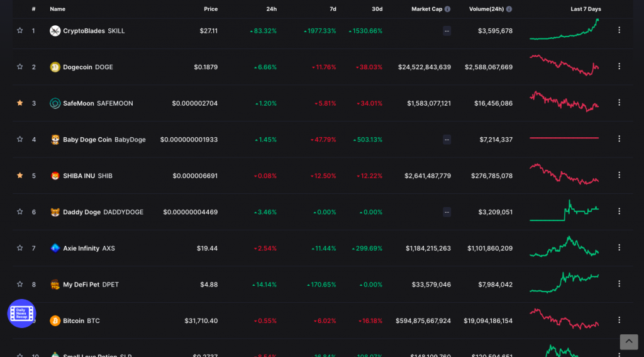Open more options for My DeFi Pet row

(619, 283)
